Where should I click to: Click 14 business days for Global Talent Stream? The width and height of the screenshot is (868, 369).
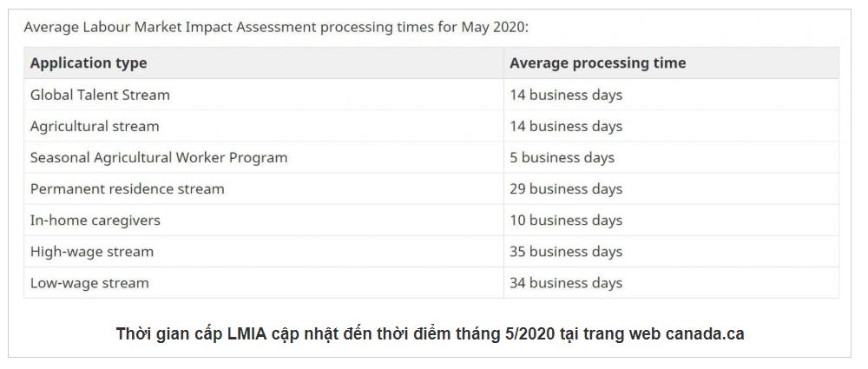[566, 95]
